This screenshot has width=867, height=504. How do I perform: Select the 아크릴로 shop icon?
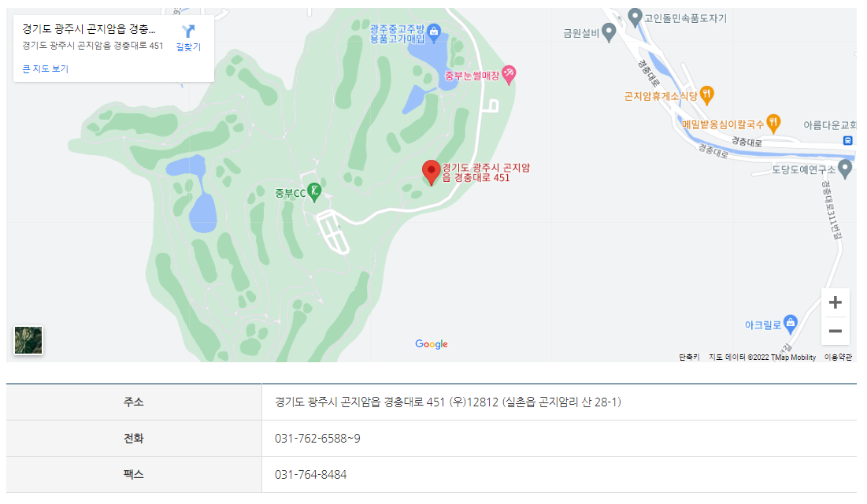pyautogui.click(x=791, y=324)
